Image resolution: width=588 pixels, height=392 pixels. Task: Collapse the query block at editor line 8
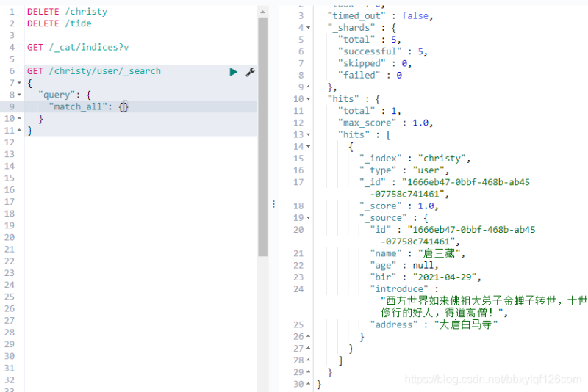click(x=19, y=95)
